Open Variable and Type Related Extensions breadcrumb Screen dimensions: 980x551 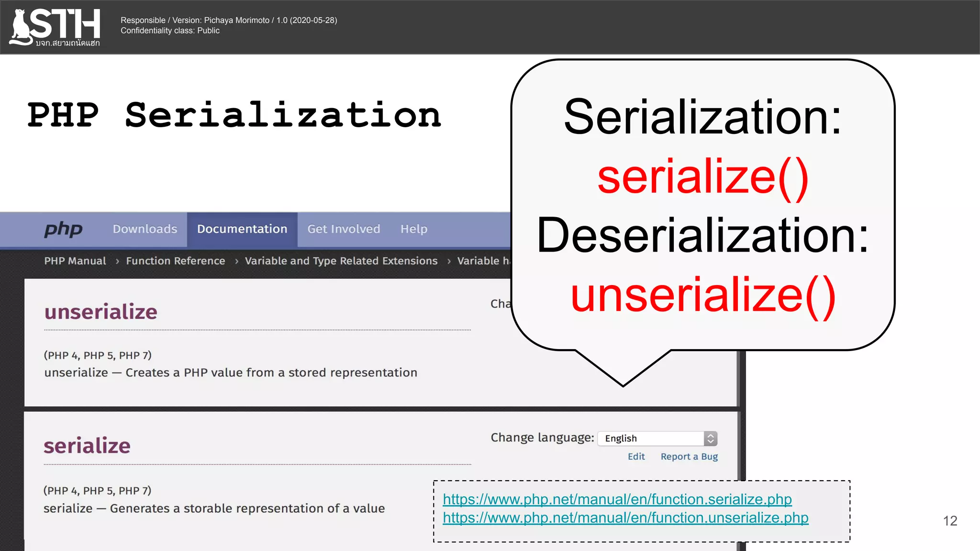341,261
